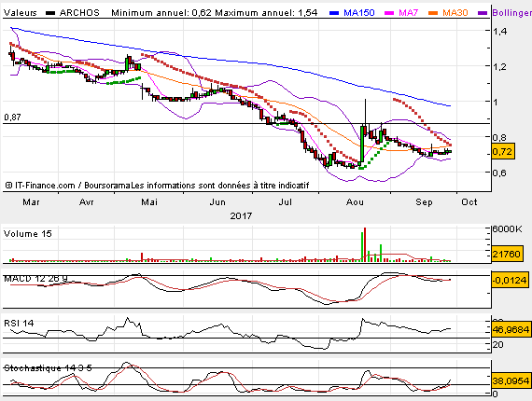This screenshot has width=532, height=401.
Task: Click the current price tag 0,72
Action: [x=503, y=151]
